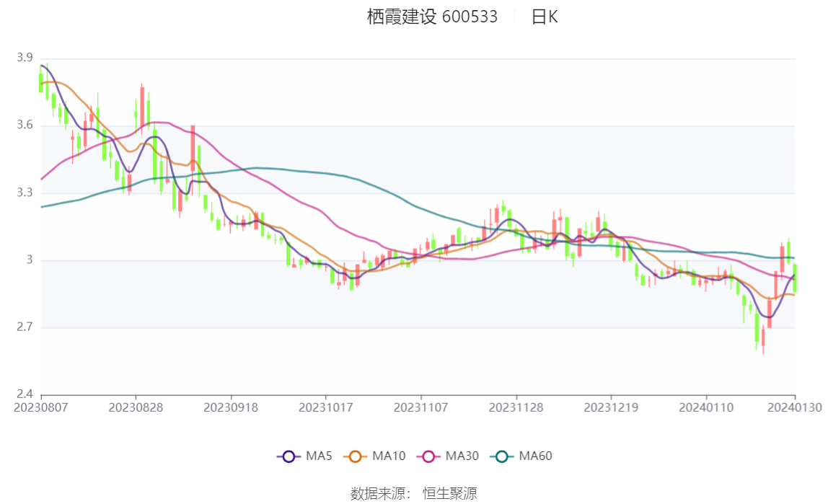The height and width of the screenshot is (504, 828).
Task: Click the x-axis date label 20230828
Action: click(x=136, y=407)
